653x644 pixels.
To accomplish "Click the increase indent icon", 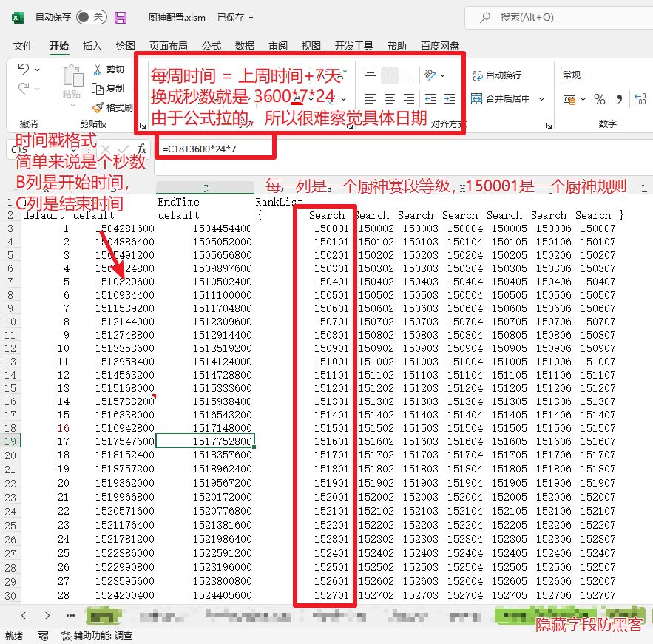I will (450, 98).
